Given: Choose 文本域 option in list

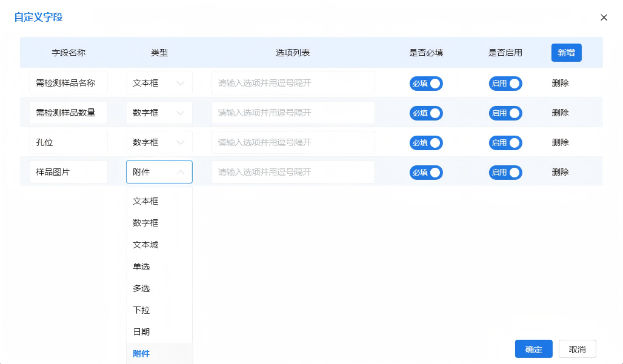Looking at the screenshot, I should (x=146, y=245).
